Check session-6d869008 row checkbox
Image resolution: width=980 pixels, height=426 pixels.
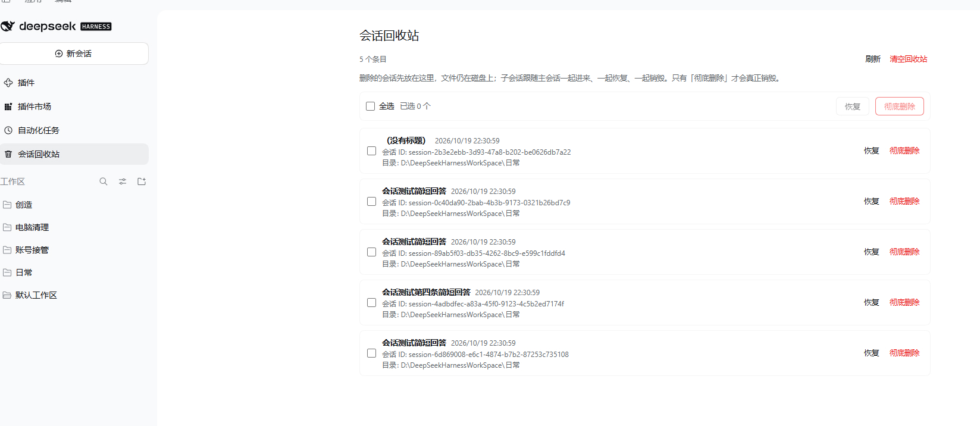point(371,353)
